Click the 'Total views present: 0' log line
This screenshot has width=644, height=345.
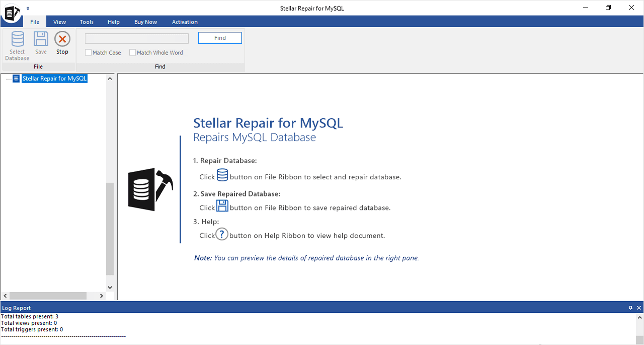pyautogui.click(x=29, y=323)
